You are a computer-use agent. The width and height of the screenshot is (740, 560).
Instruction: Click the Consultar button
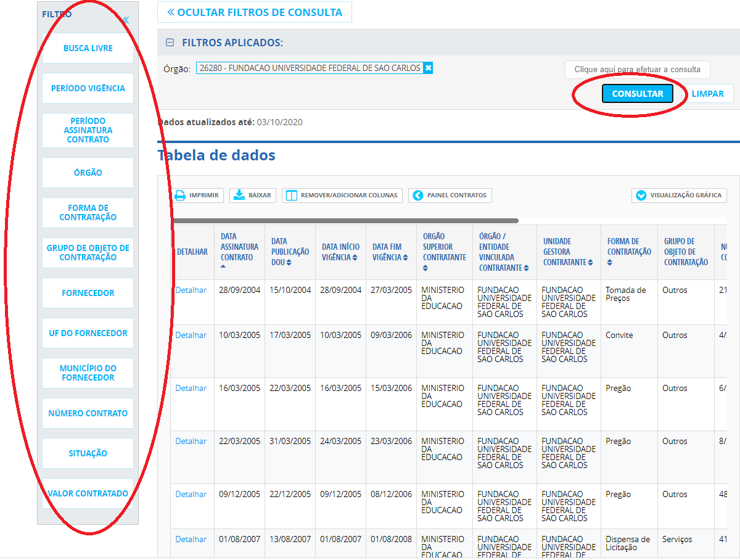coord(638,94)
